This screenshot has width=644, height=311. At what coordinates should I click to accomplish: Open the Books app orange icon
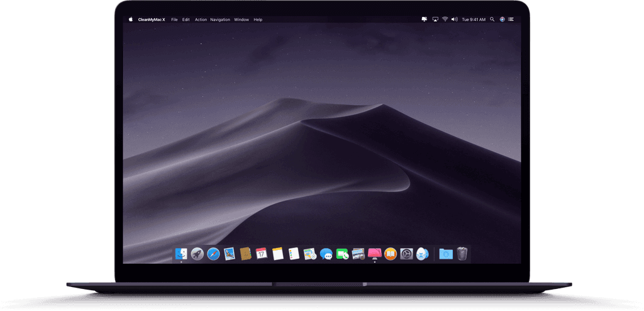(391, 254)
